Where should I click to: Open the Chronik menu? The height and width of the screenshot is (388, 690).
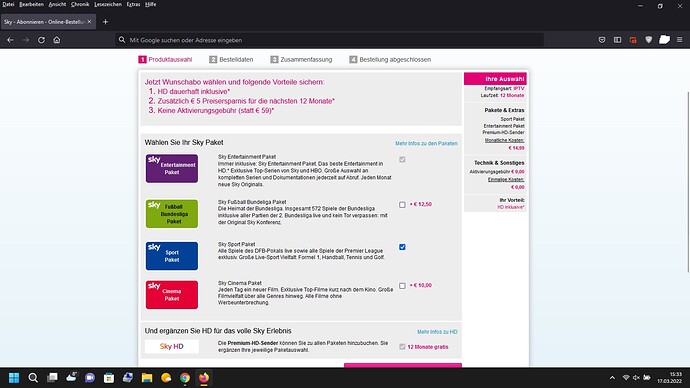coord(80,4)
